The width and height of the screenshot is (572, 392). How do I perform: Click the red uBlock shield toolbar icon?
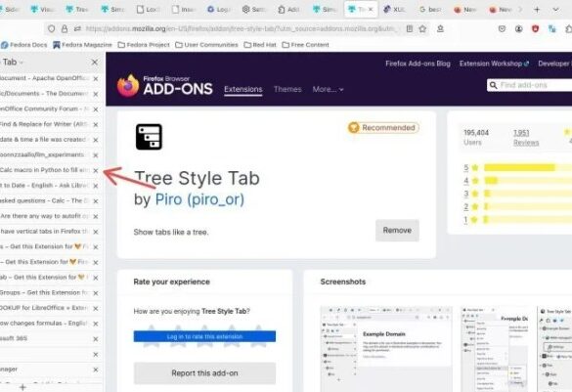[535, 28]
